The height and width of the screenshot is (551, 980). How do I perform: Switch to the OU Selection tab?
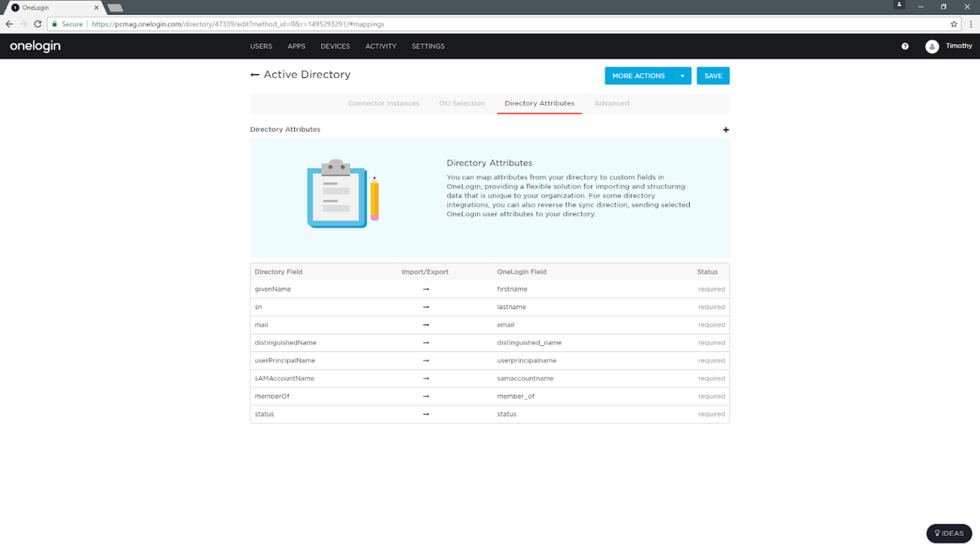coord(461,103)
